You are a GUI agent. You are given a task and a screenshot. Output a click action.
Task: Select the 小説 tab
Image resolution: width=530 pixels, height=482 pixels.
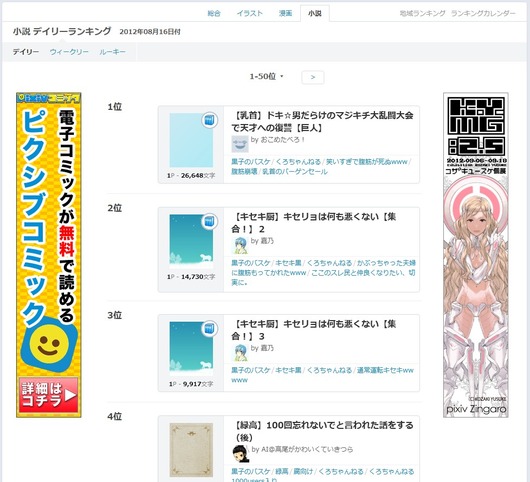(x=315, y=14)
